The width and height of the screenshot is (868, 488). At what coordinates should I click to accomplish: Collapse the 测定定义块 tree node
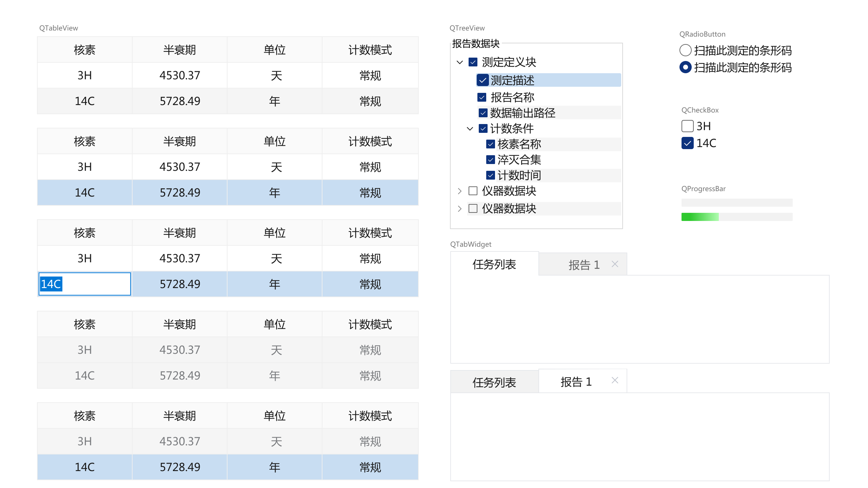coord(460,62)
